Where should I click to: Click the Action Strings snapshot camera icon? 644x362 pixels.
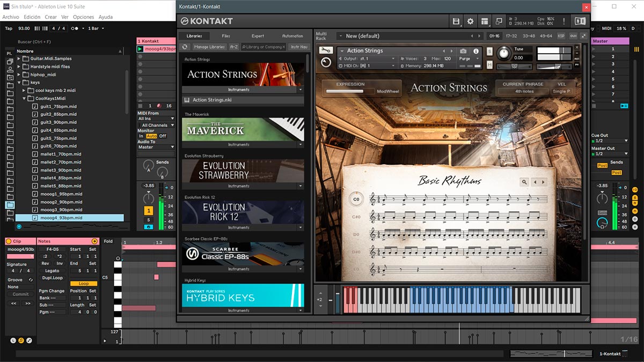[x=463, y=51]
